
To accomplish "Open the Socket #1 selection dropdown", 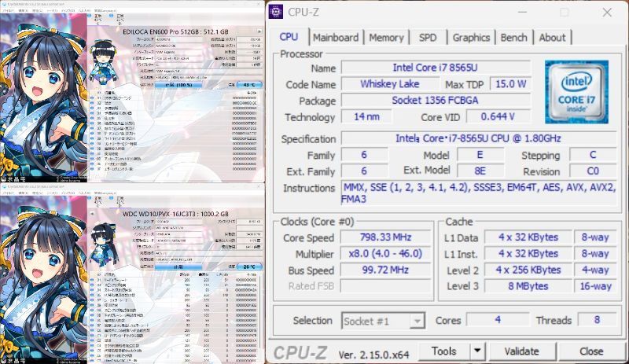I will click(383, 321).
